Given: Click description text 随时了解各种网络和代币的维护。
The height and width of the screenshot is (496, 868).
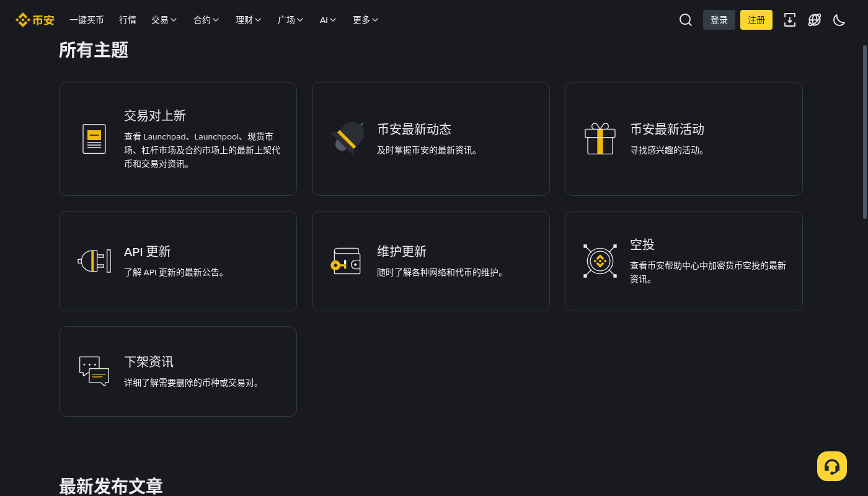Looking at the screenshot, I should click(x=442, y=272).
